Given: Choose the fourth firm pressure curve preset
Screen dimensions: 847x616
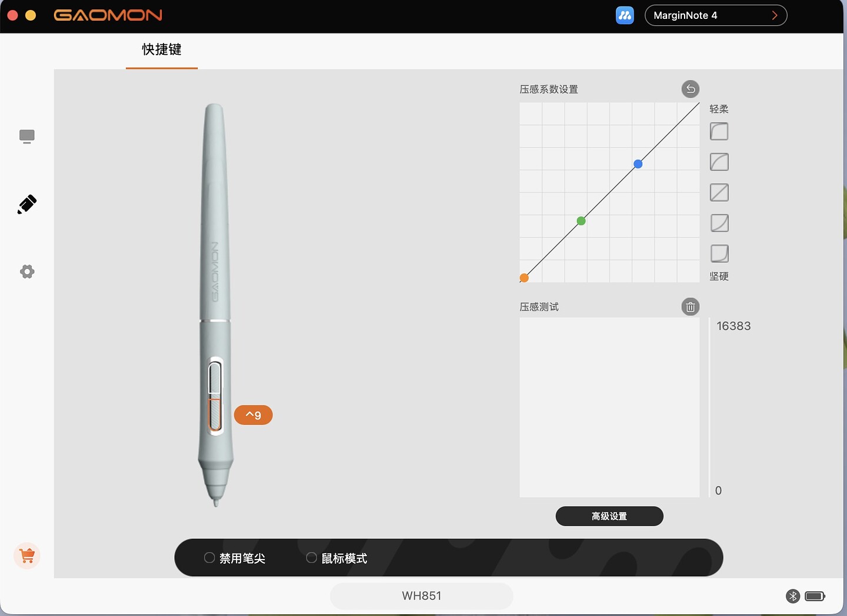Looking at the screenshot, I should (x=719, y=223).
